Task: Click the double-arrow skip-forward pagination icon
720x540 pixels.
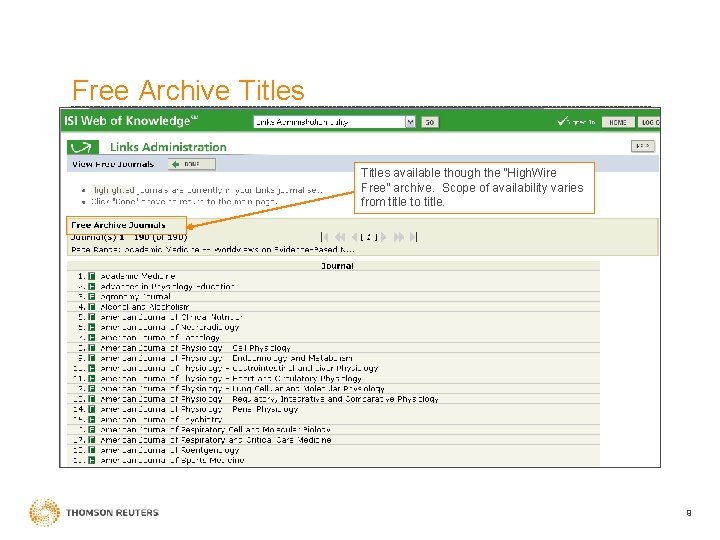Action: [399, 237]
